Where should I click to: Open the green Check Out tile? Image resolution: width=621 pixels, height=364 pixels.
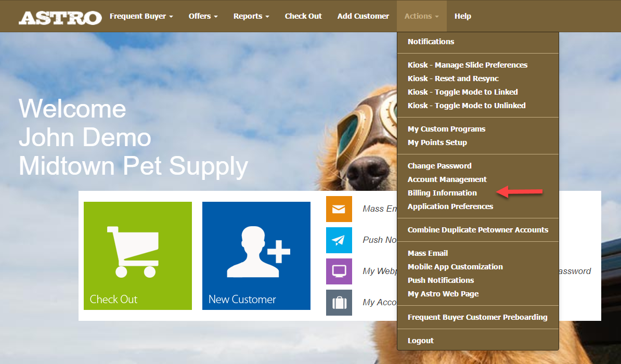pyautogui.click(x=138, y=256)
